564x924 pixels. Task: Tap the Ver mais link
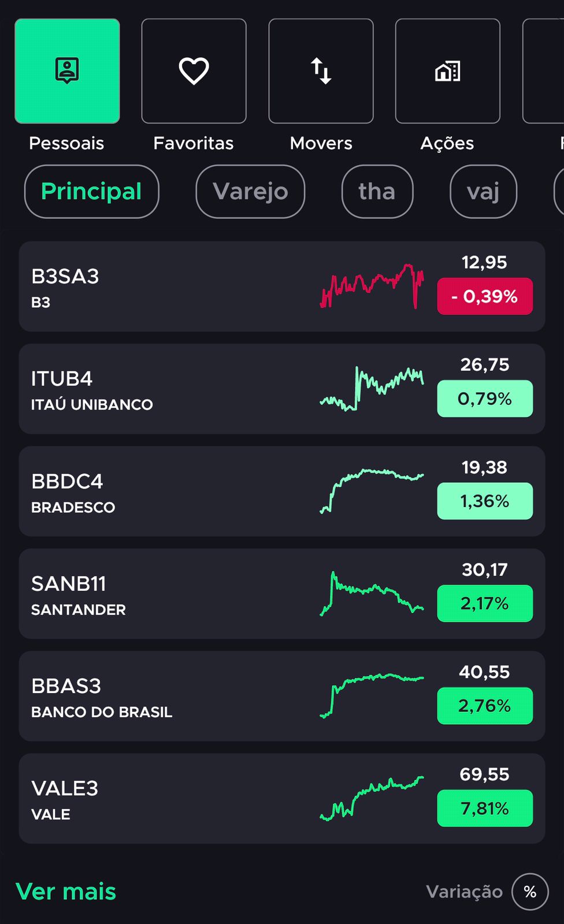point(66,892)
